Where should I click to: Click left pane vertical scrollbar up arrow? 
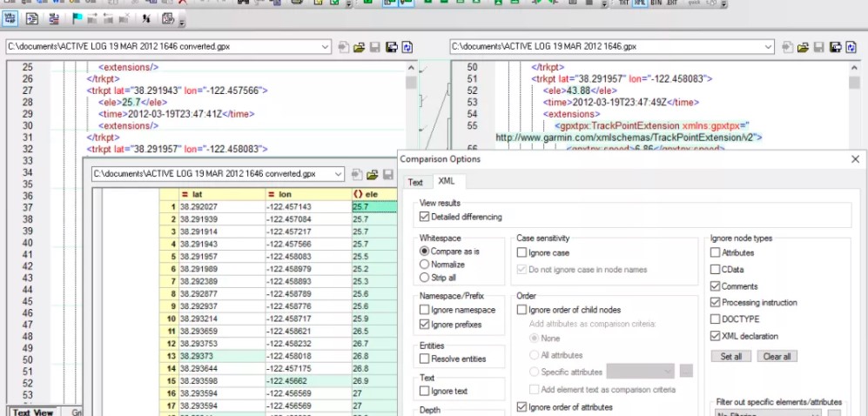(411, 68)
